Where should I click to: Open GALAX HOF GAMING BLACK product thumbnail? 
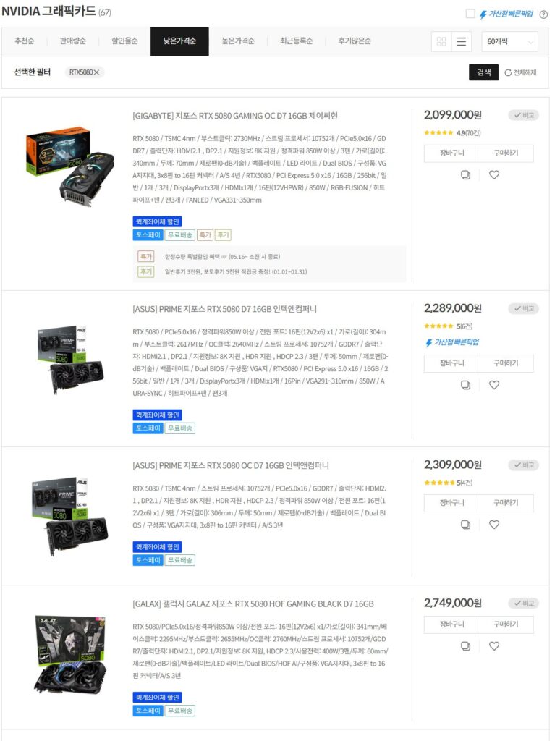tap(70, 654)
